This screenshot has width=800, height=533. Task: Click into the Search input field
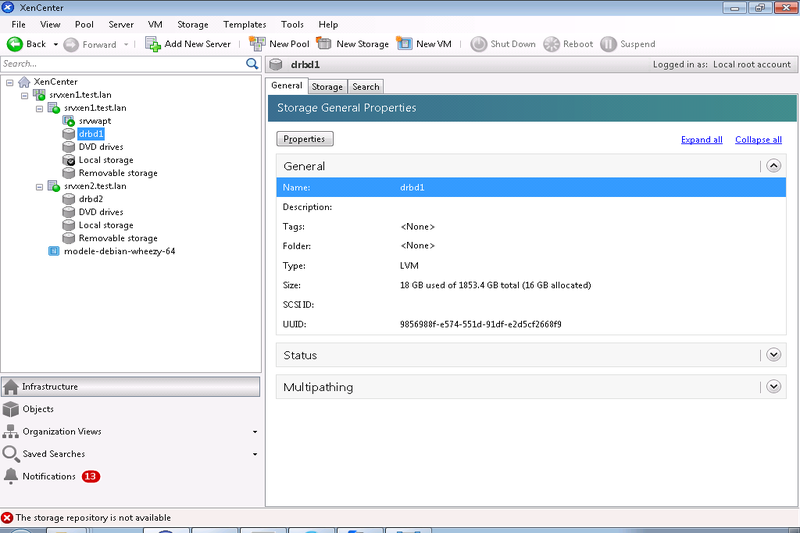123,64
